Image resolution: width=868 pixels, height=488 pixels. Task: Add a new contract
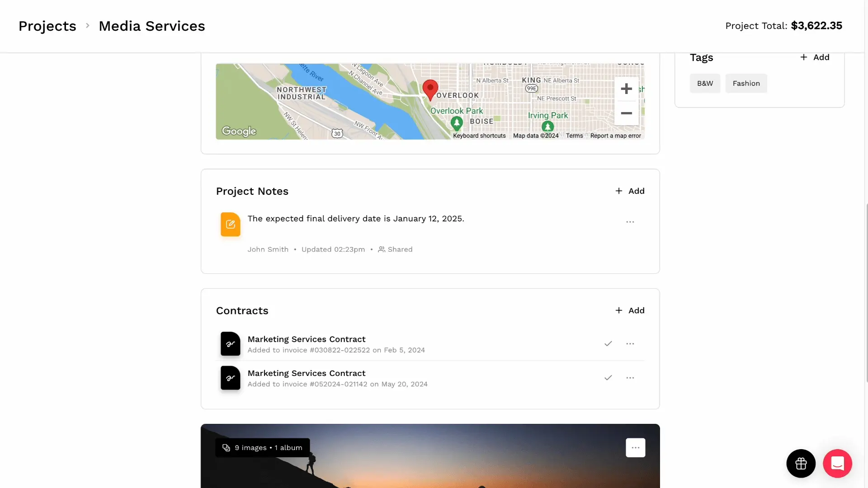coord(630,310)
